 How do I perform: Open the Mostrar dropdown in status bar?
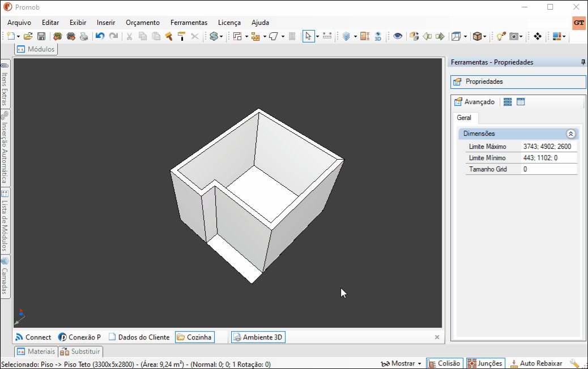401,363
